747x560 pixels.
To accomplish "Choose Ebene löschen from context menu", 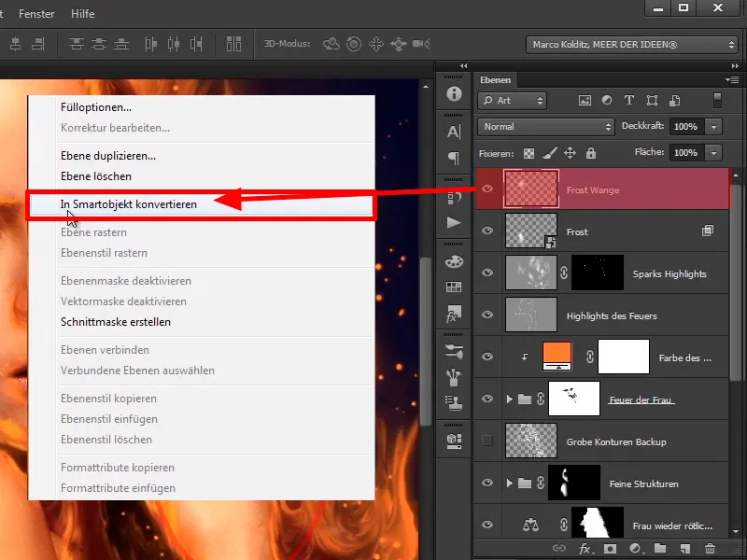I will click(96, 176).
